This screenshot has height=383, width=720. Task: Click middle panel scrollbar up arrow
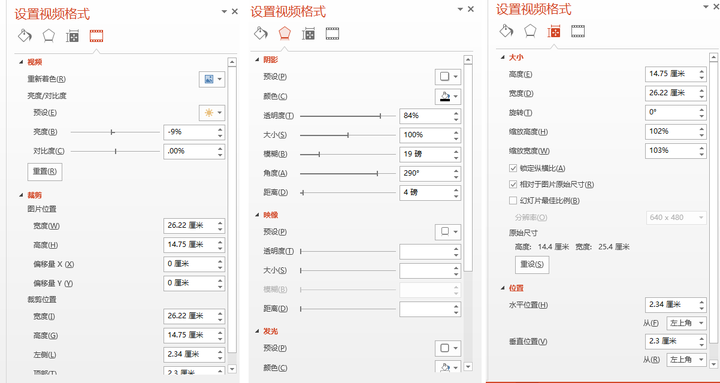468,60
